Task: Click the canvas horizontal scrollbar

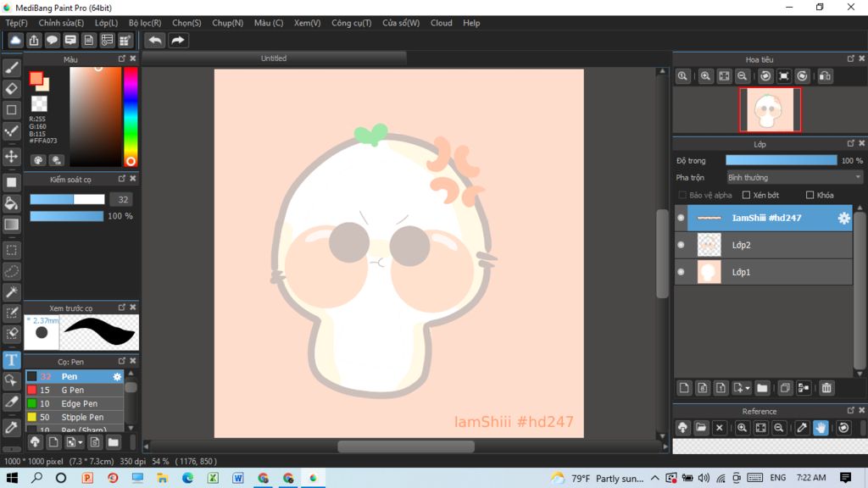Action: click(406, 446)
